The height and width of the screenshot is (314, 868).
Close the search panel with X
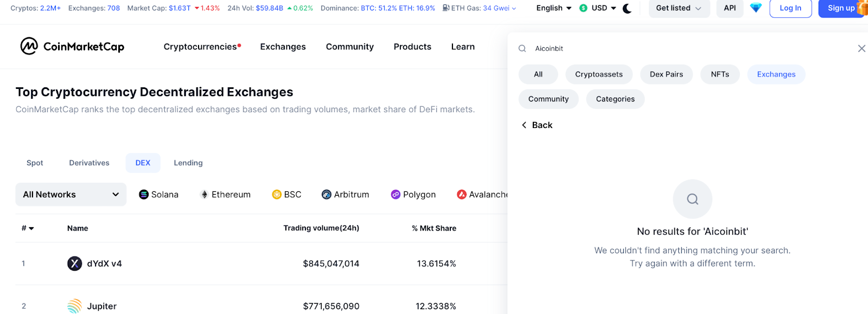[861, 48]
